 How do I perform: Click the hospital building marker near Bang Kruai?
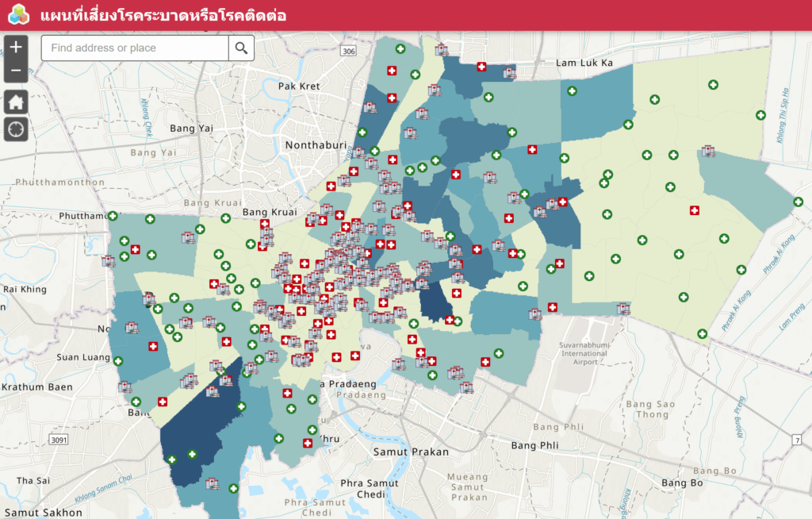(x=266, y=233)
